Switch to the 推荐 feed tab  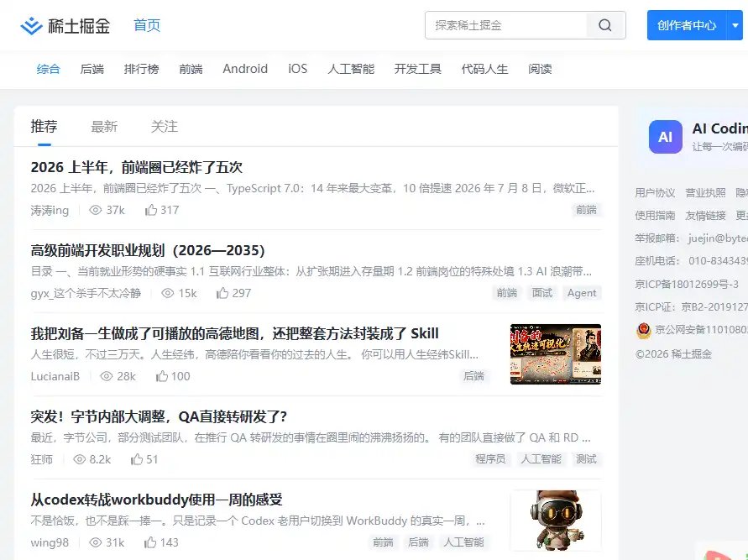click(44, 127)
